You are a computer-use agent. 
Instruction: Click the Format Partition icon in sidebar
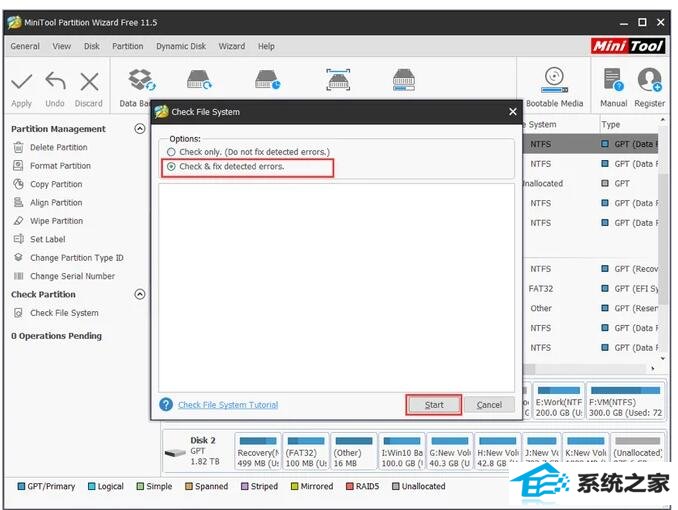18,166
